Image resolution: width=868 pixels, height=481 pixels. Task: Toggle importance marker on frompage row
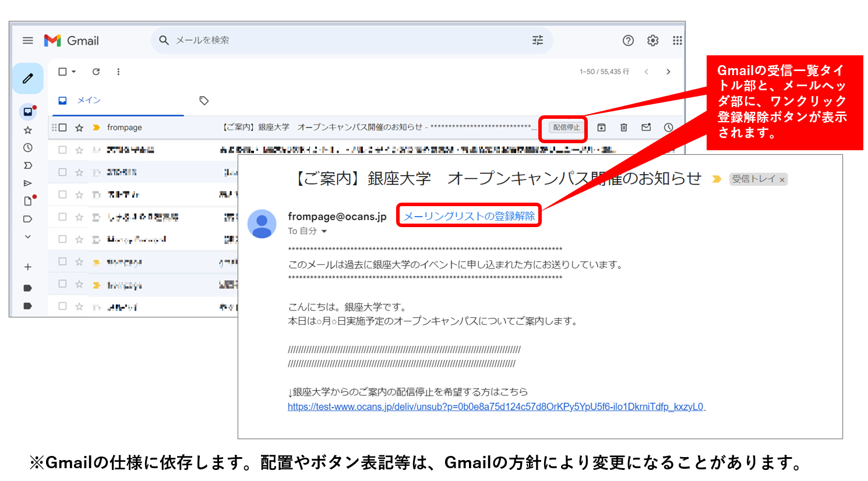coord(96,128)
